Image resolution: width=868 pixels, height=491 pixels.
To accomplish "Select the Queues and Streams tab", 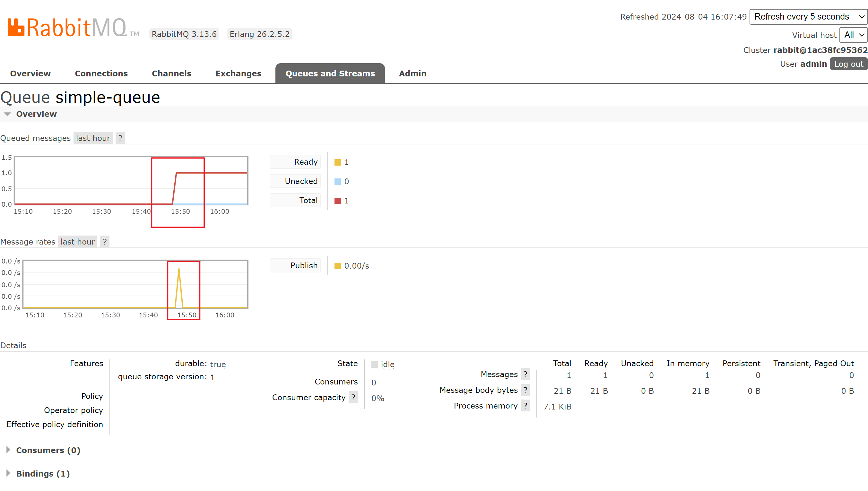I will [330, 73].
